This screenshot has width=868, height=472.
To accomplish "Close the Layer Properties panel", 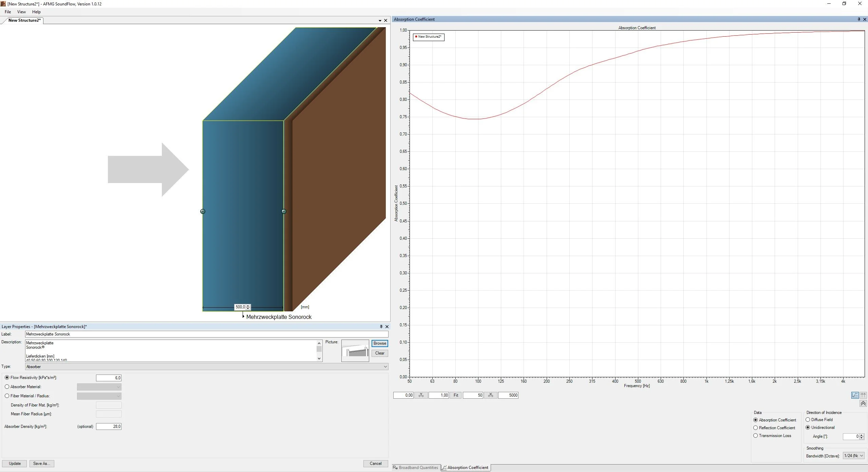I will coord(387,327).
